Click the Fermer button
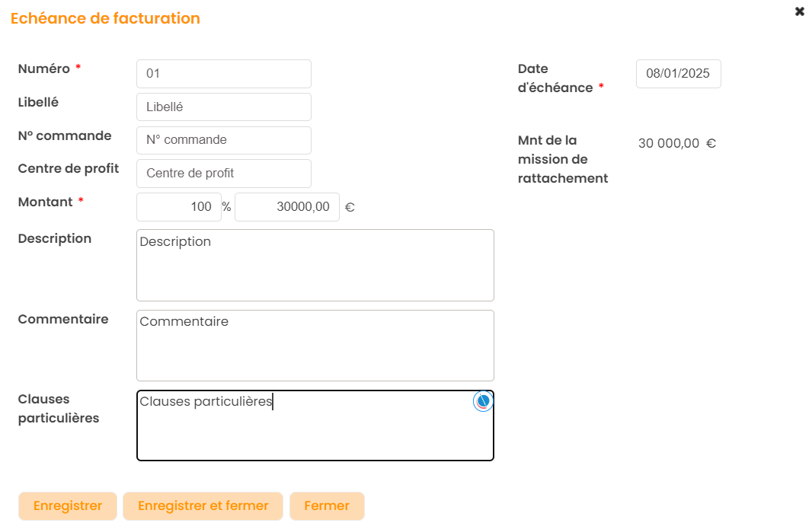Screen dimensions: 812x526 pos(327,506)
